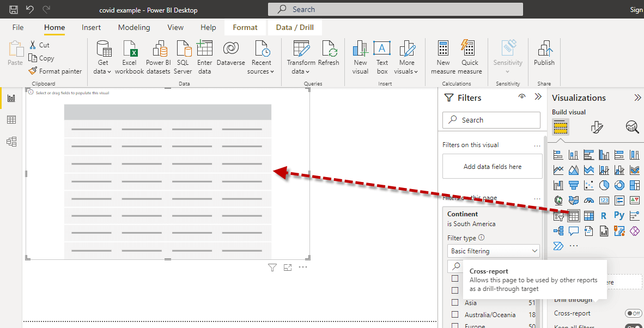Choose the KPI visualization
The image size is (644, 328).
click(x=635, y=201)
